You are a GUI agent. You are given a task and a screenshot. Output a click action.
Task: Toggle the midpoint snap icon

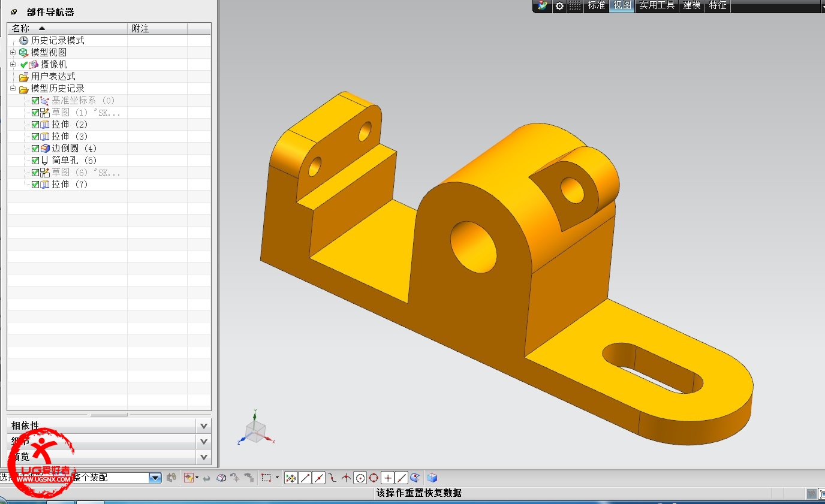[x=319, y=478]
